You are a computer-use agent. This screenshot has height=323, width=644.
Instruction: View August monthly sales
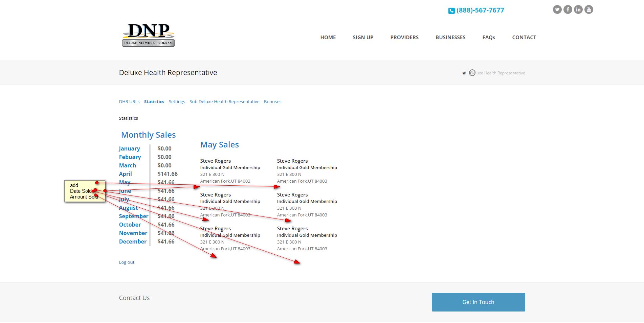coord(128,208)
